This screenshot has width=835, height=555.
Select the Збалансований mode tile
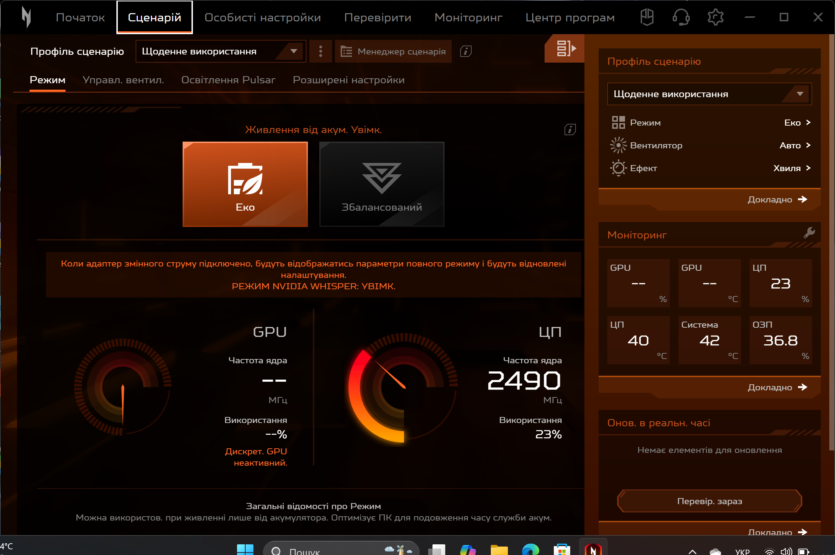(x=382, y=184)
